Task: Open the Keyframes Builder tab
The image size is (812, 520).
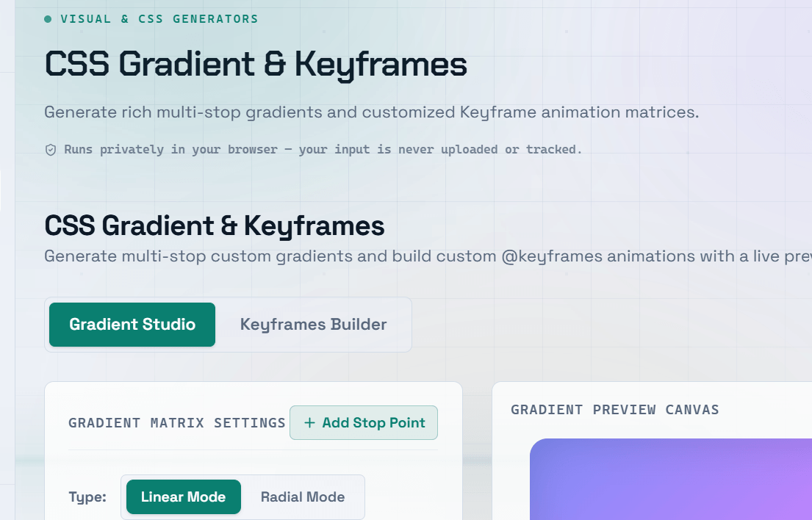Action: (x=313, y=325)
